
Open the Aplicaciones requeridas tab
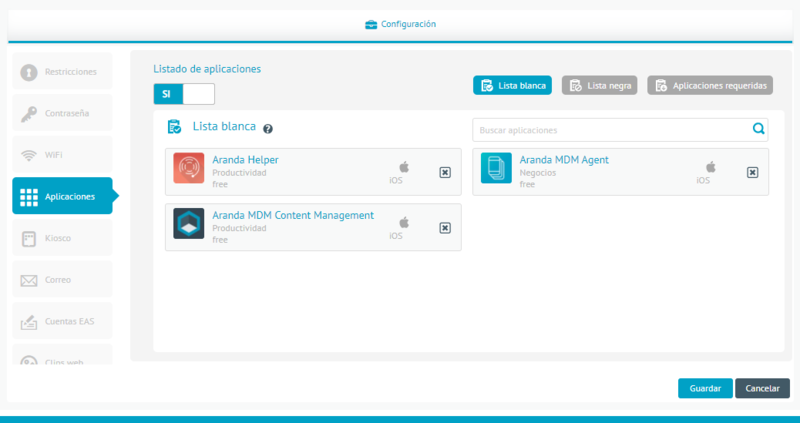click(710, 86)
